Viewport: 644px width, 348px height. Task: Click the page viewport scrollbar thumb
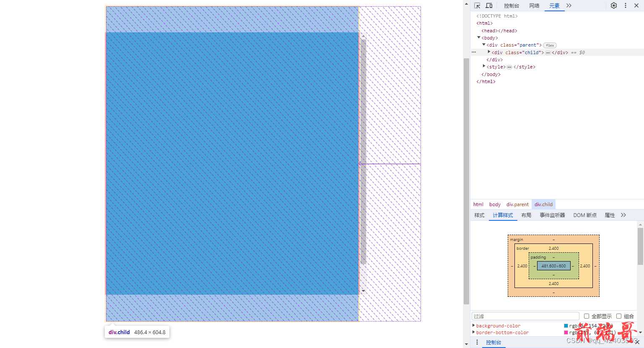(x=466, y=181)
